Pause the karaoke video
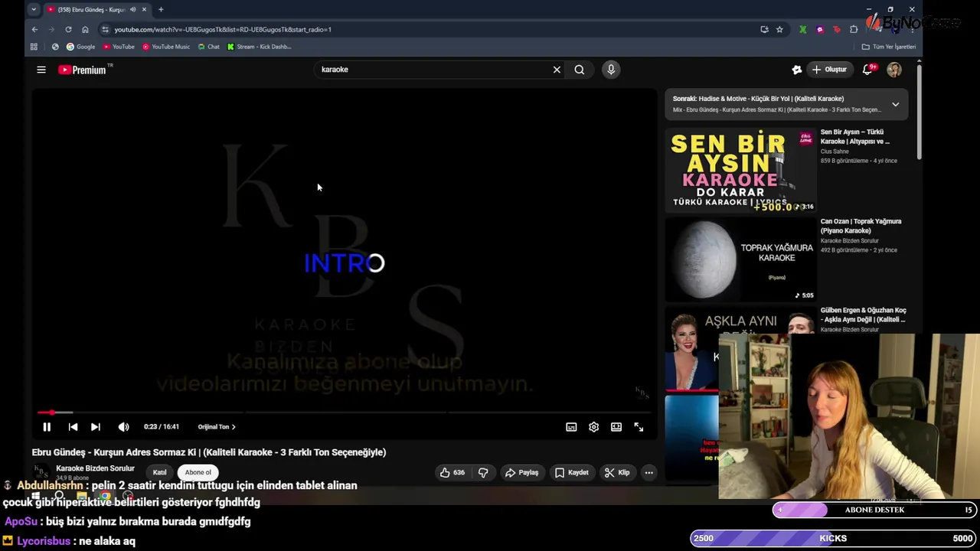This screenshot has height=551, width=980. pyautogui.click(x=47, y=427)
